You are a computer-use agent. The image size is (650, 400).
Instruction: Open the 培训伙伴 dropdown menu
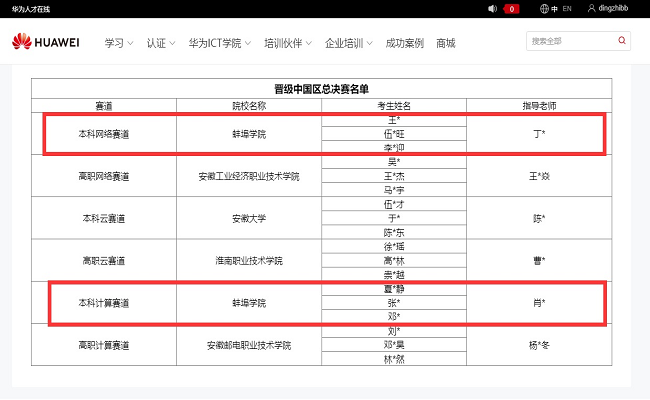coord(287,43)
